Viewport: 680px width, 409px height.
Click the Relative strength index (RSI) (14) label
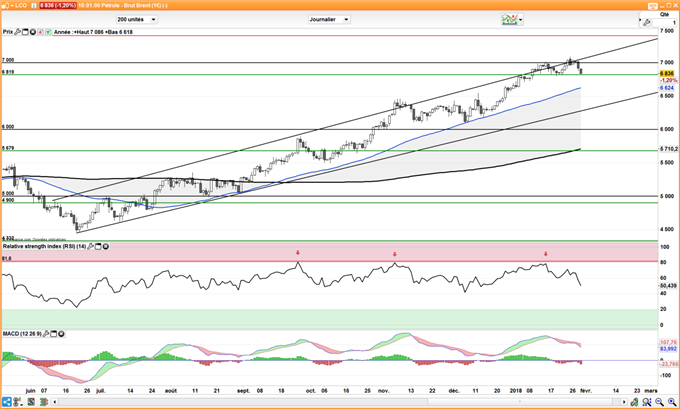coord(44,246)
